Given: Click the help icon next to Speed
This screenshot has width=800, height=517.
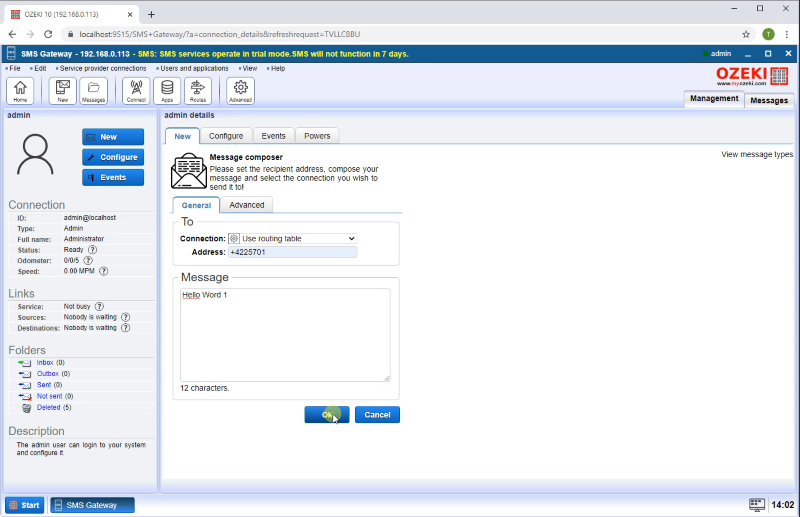Looking at the screenshot, I should tap(104, 271).
